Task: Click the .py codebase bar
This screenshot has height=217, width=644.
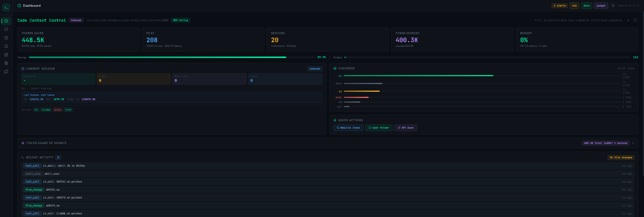Action: click(482, 76)
